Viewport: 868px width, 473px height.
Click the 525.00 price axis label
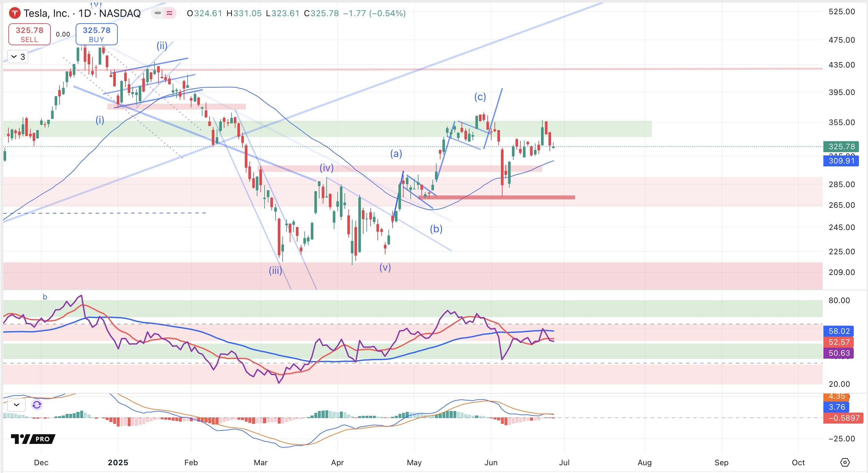842,12
